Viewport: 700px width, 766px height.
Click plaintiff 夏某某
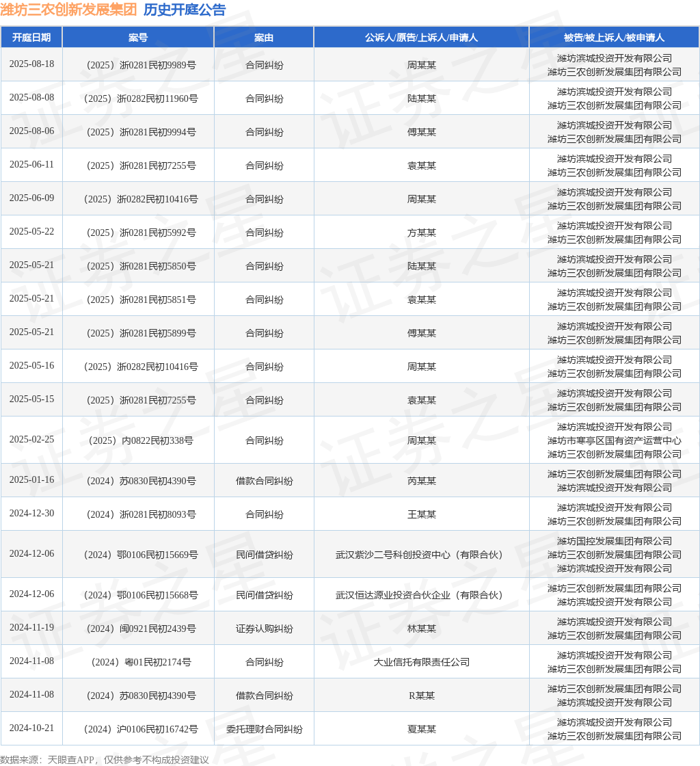click(422, 729)
